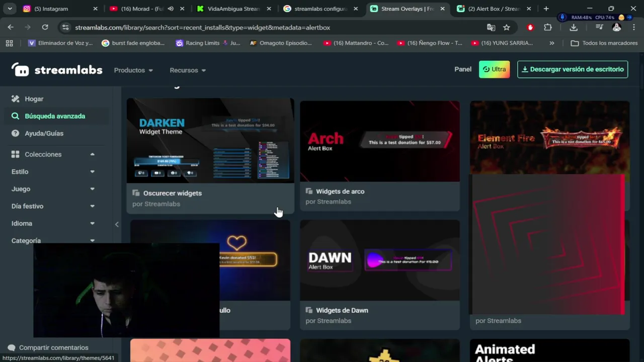
Task: Click the Streamlabs logo
Action: tap(57, 70)
